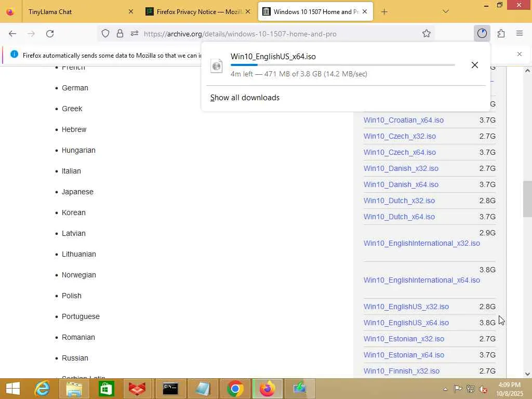Image resolution: width=532 pixels, height=399 pixels.
Task: Download Win10_EnglishInternational_x64.iso
Action: coord(422,280)
